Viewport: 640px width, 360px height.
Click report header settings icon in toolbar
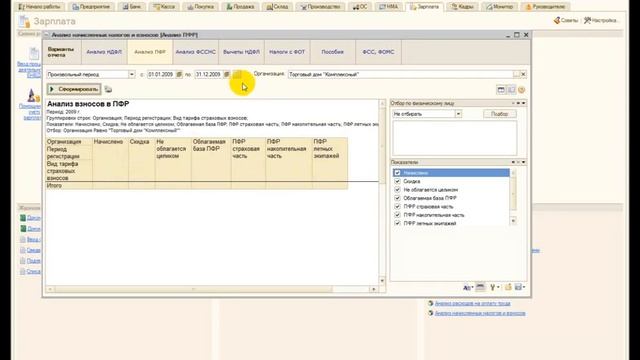501,90
